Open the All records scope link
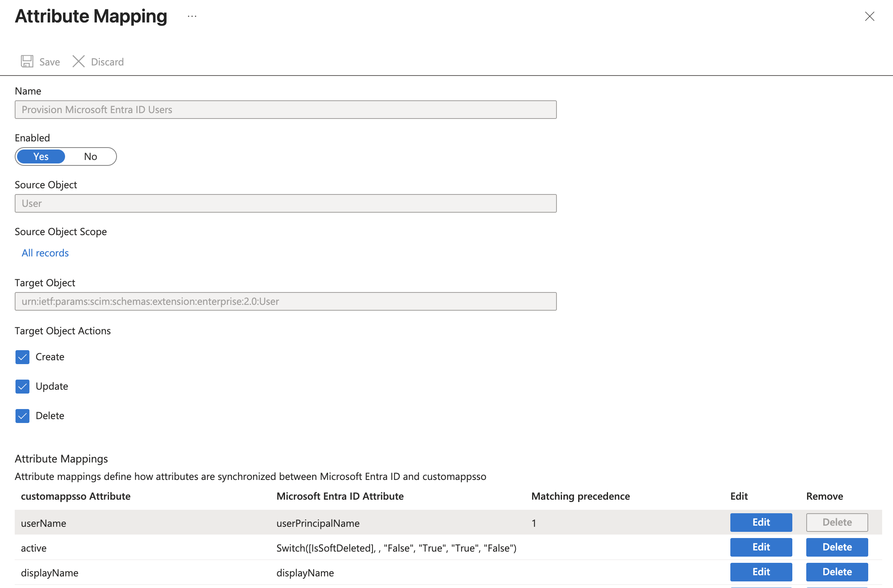Screen dimensions: 893x588 [x=45, y=253]
